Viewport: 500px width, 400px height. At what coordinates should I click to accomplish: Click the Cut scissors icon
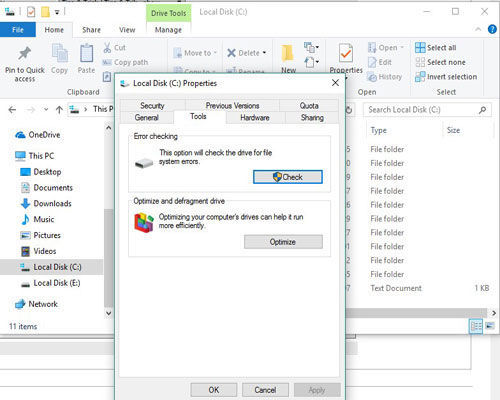click(107, 48)
